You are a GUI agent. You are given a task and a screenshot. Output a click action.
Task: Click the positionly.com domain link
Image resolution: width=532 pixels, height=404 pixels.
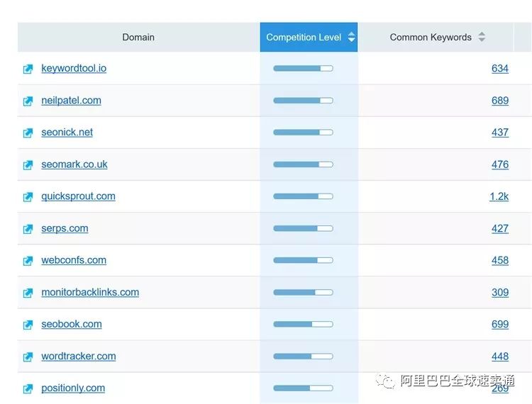tap(73, 388)
